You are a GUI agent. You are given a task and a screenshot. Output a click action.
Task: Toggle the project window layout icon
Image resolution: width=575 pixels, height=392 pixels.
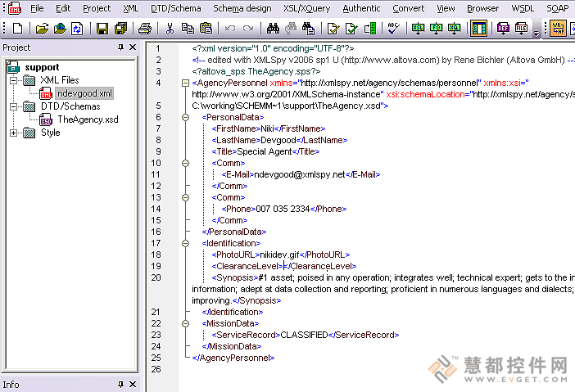[479, 28]
